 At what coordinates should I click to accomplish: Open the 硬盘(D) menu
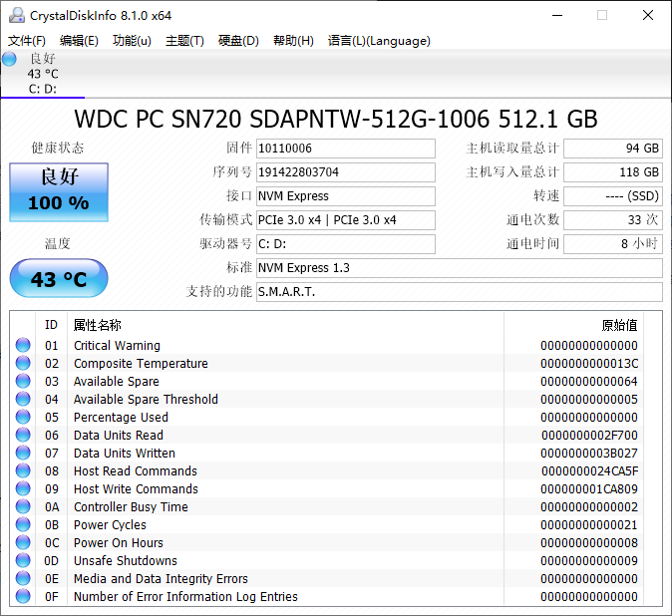pos(238,41)
